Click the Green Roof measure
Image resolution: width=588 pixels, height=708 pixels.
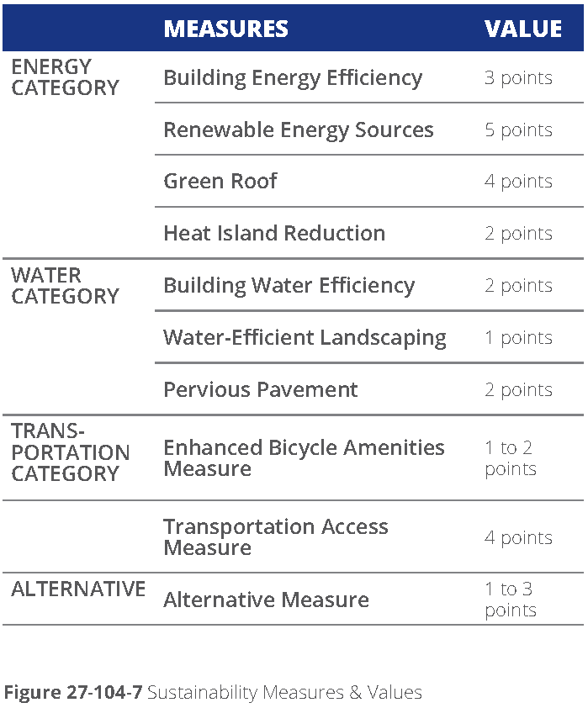(220, 182)
